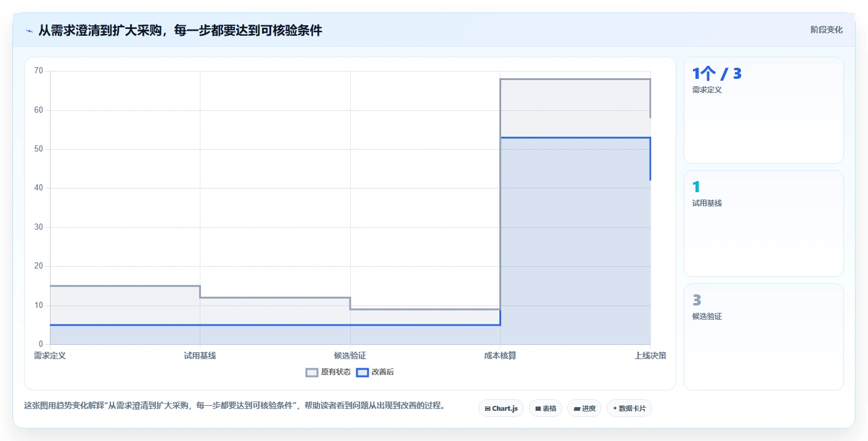Click the 上线决策 x-axis label
Image resolution: width=868 pixels, height=441 pixels.
(x=650, y=355)
